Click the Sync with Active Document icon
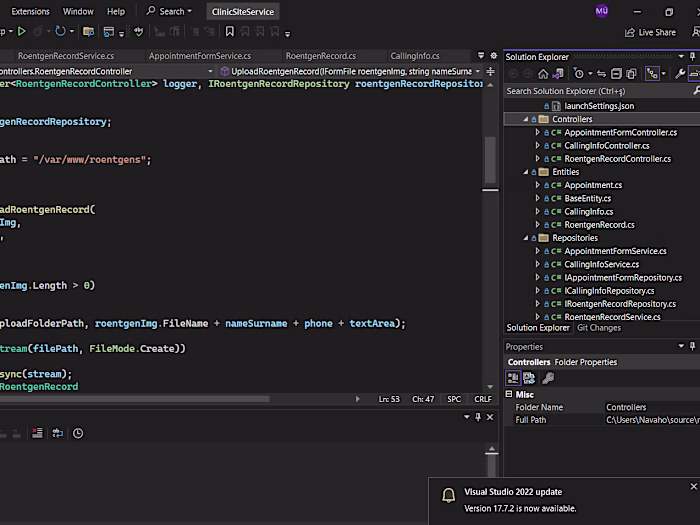The height and width of the screenshot is (525, 700). pos(602,74)
